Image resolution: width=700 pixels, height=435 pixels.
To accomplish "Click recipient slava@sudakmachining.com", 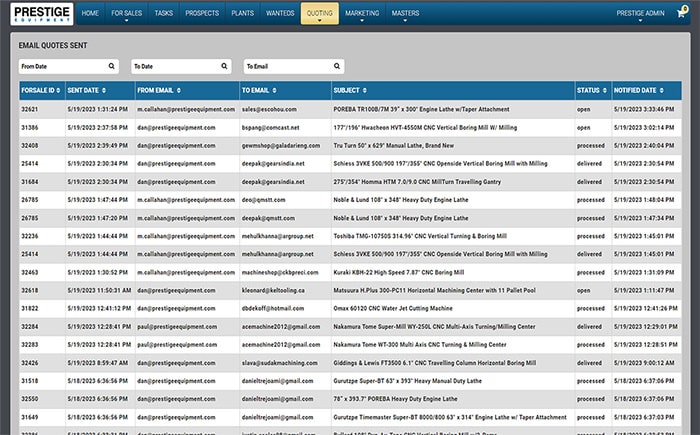I will click(x=279, y=363).
